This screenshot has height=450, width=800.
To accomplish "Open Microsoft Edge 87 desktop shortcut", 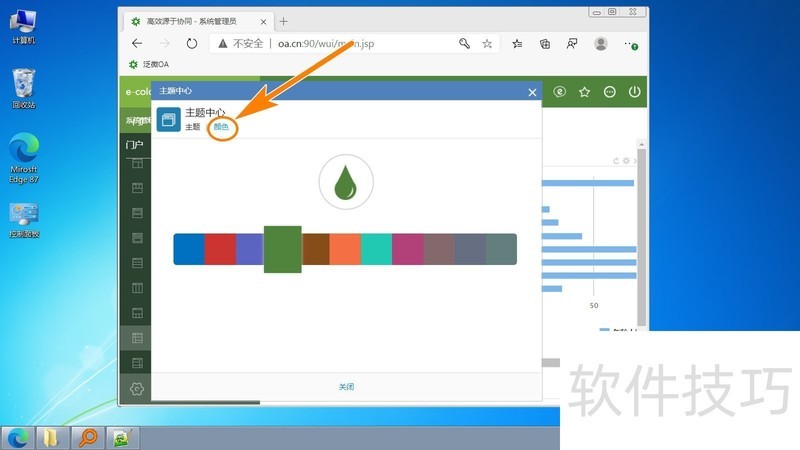I will (23, 158).
